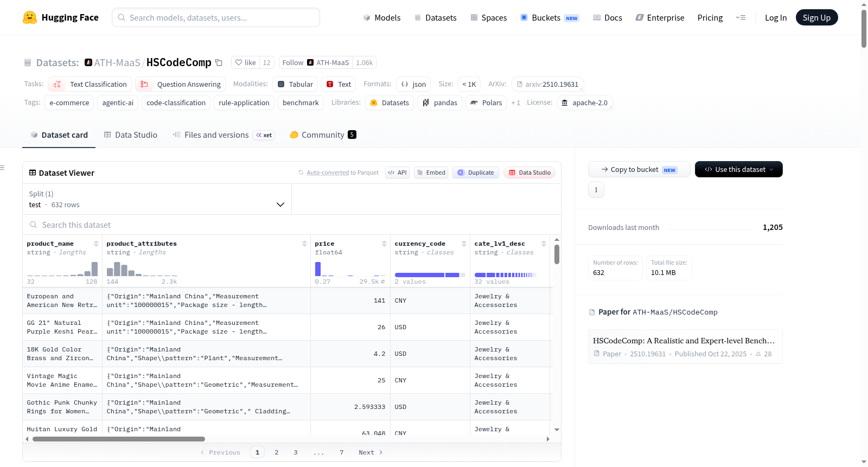The image size is (868, 467).
Task: Click the API button in Dataset Viewer
Action: 397,172
